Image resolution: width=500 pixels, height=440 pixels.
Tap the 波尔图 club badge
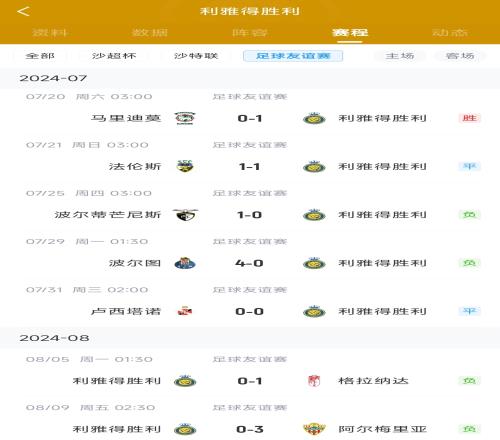pos(185,263)
